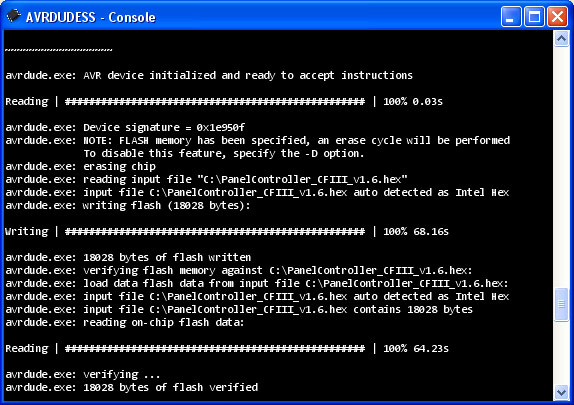The width and height of the screenshot is (574, 405).
Task: Close the AVRDUDESS Console window
Action: 557,16
